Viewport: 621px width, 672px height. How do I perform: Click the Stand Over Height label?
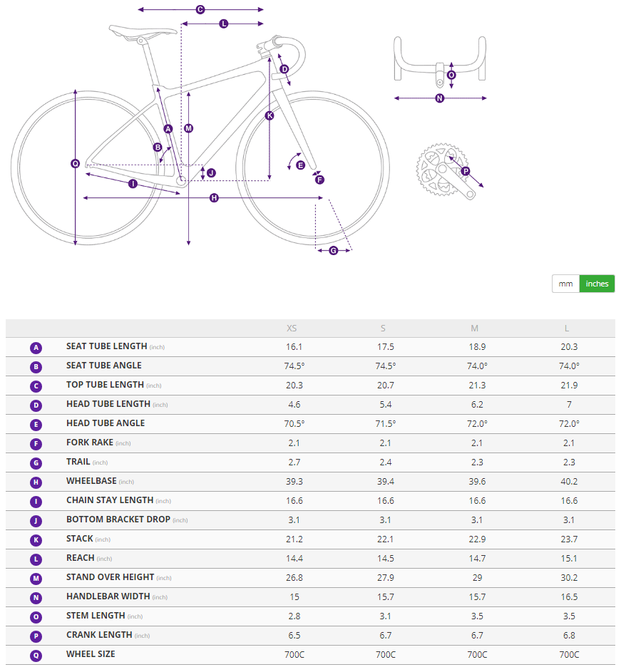tap(110, 577)
